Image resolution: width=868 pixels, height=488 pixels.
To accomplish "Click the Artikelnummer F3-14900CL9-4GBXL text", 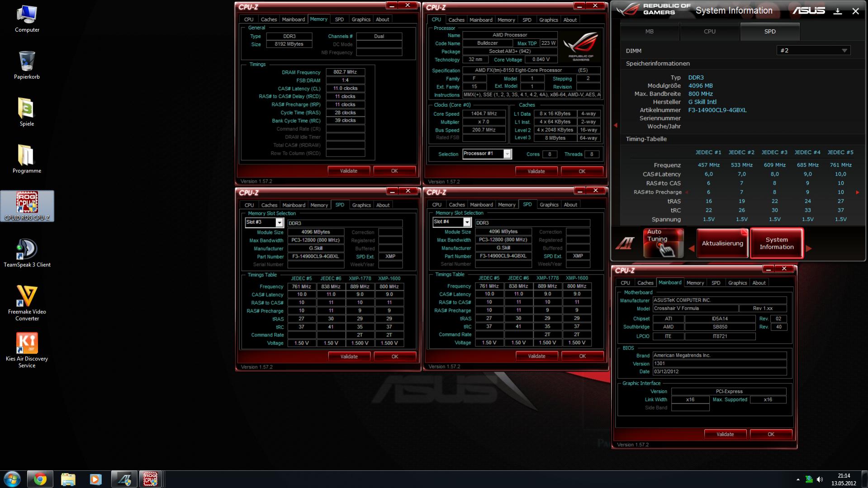I will point(717,110).
